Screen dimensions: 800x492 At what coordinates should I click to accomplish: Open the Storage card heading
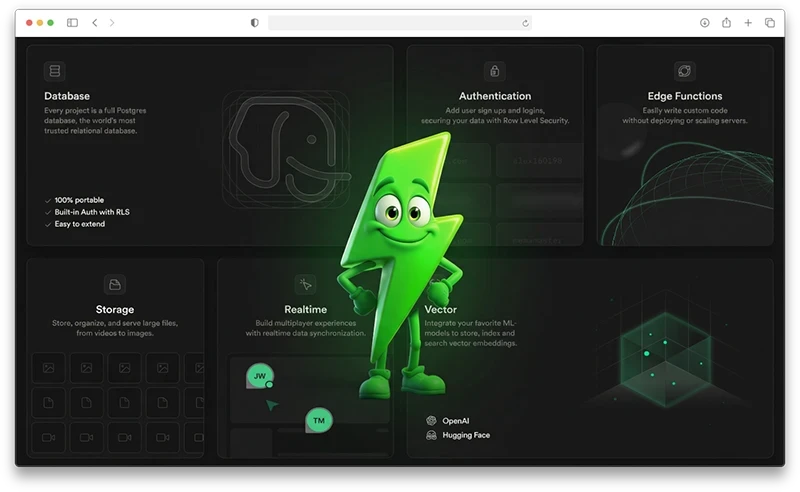115,309
